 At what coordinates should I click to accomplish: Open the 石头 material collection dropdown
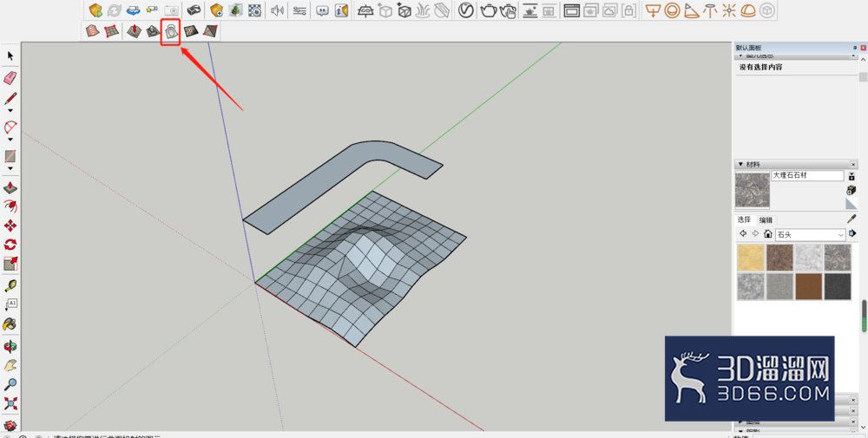tap(811, 234)
